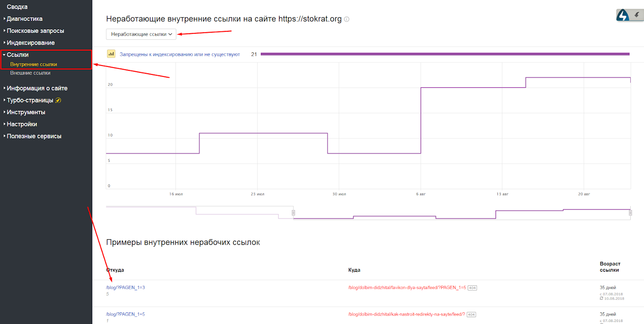Open the Неработающие ссылки dropdown
644x324 pixels.
[141, 34]
